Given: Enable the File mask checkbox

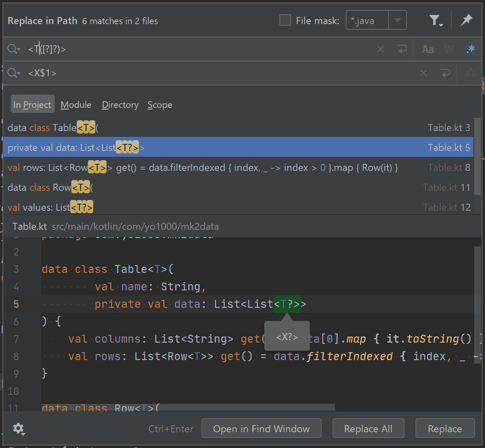Looking at the screenshot, I should pos(285,20).
